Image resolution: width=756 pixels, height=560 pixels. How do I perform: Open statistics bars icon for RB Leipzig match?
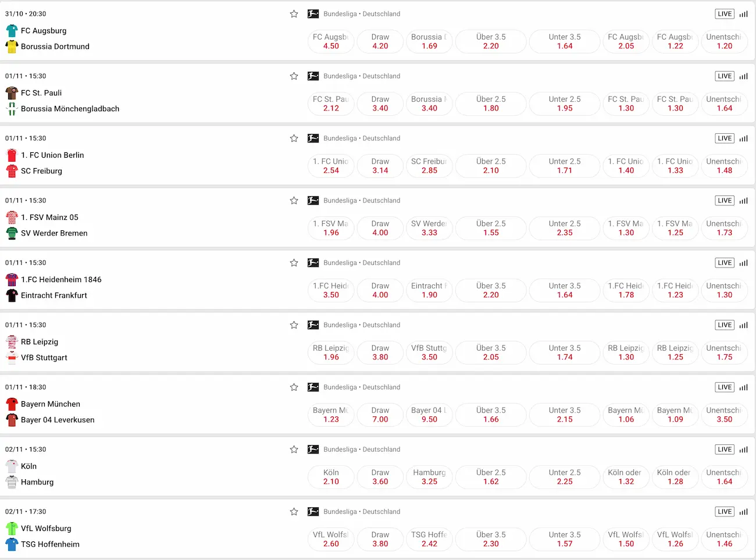coord(743,325)
